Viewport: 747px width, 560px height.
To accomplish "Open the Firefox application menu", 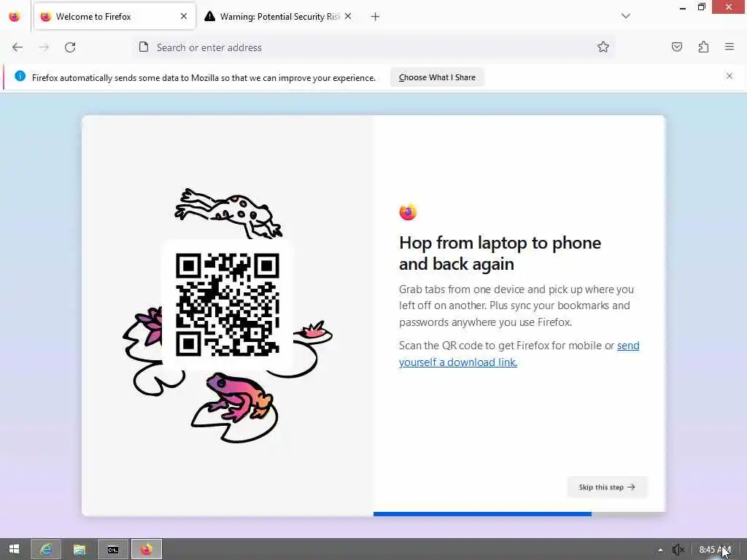I will pos(729,47).
